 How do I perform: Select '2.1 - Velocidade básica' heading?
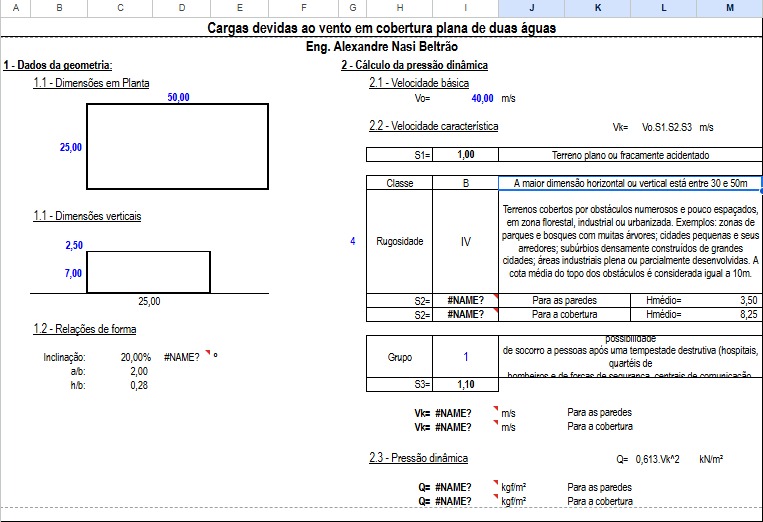pos(419,83)
